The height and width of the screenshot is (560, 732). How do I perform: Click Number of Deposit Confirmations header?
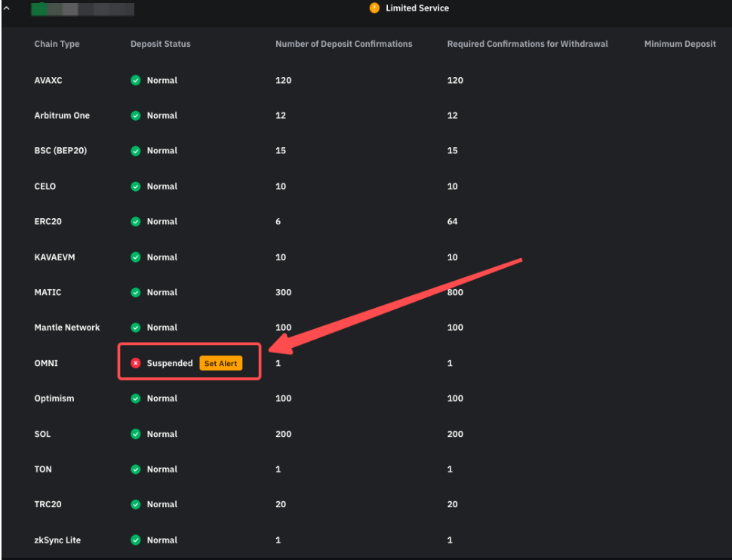pos(343,44)
